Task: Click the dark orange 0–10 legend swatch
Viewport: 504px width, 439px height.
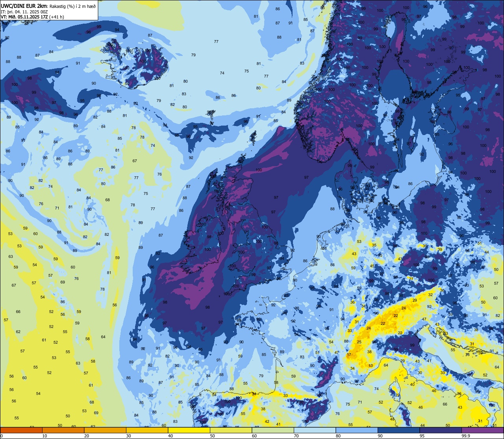Action: point(21,430)
